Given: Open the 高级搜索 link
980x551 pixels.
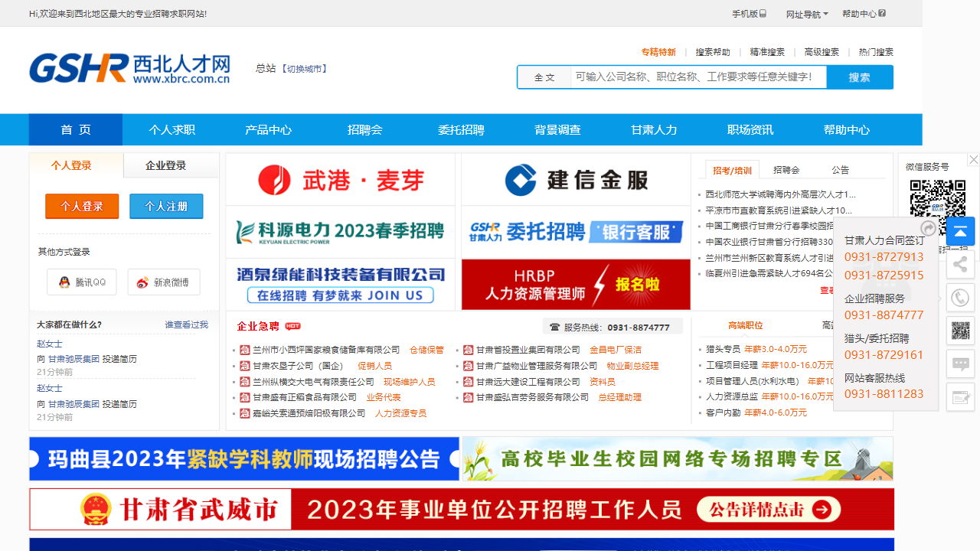Looking at the screenshot, I should coord(822,52).
